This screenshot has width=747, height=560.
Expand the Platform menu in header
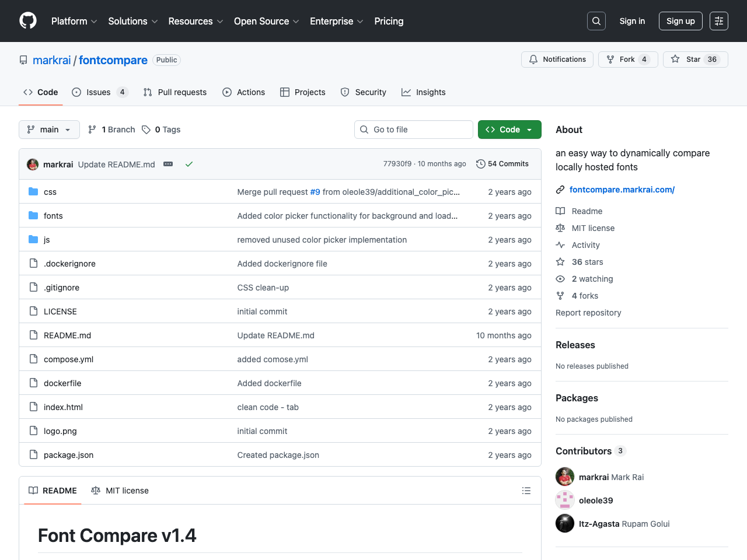click(x=74, y=21)
